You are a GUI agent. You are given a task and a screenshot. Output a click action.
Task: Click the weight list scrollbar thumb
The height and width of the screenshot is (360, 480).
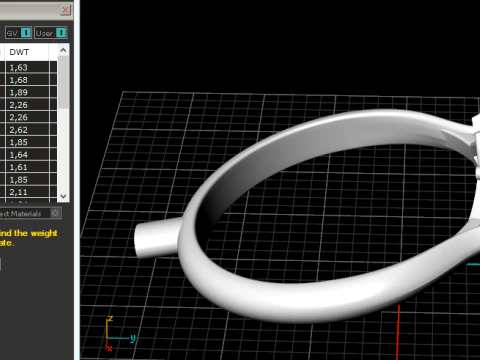pyautogui.click(x=63, y=82)
